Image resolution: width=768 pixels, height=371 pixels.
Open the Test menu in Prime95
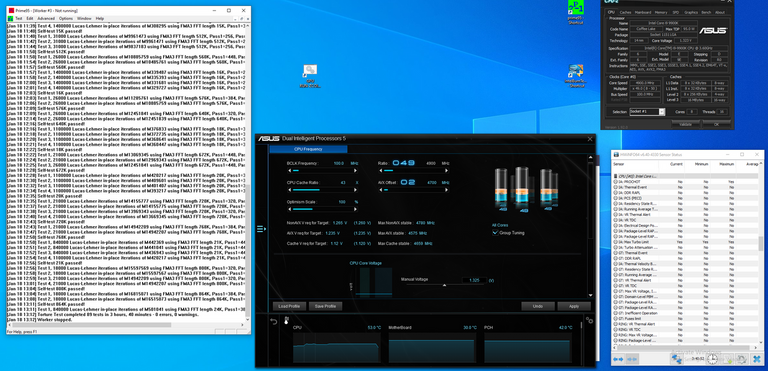click(19, 19)
